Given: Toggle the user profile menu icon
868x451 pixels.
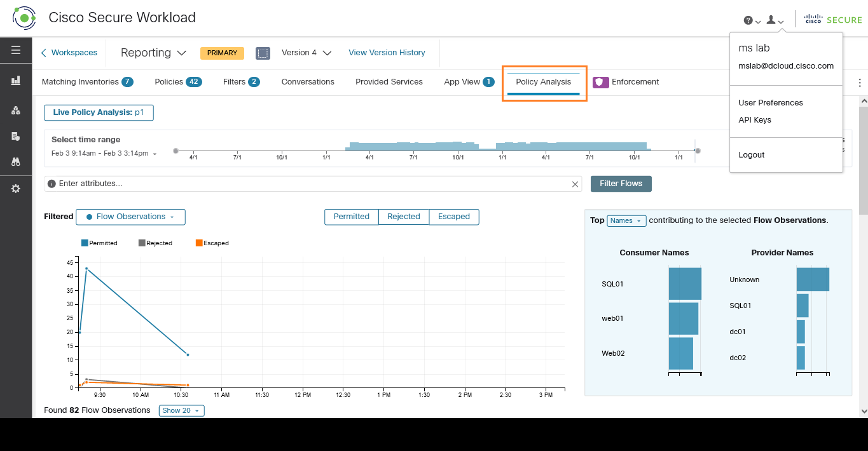Looking at the screenshot, I should click(x=775, y=20).
